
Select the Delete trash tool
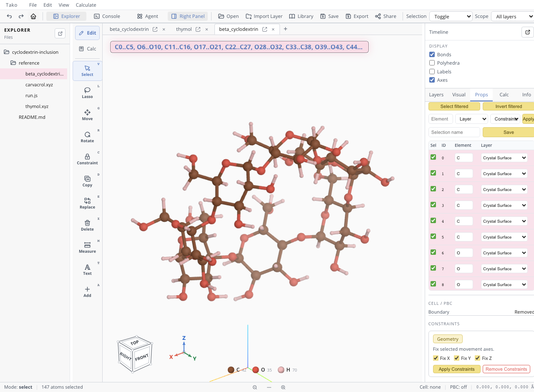click(87, 225)
